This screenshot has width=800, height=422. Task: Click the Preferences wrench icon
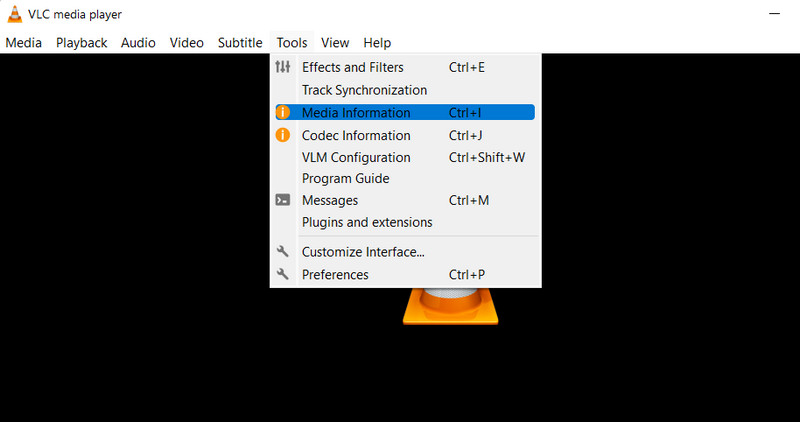[283, 274]
